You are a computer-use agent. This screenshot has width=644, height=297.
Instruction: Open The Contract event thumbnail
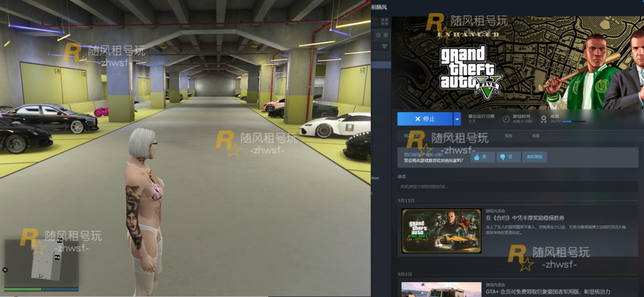point(441,231)
